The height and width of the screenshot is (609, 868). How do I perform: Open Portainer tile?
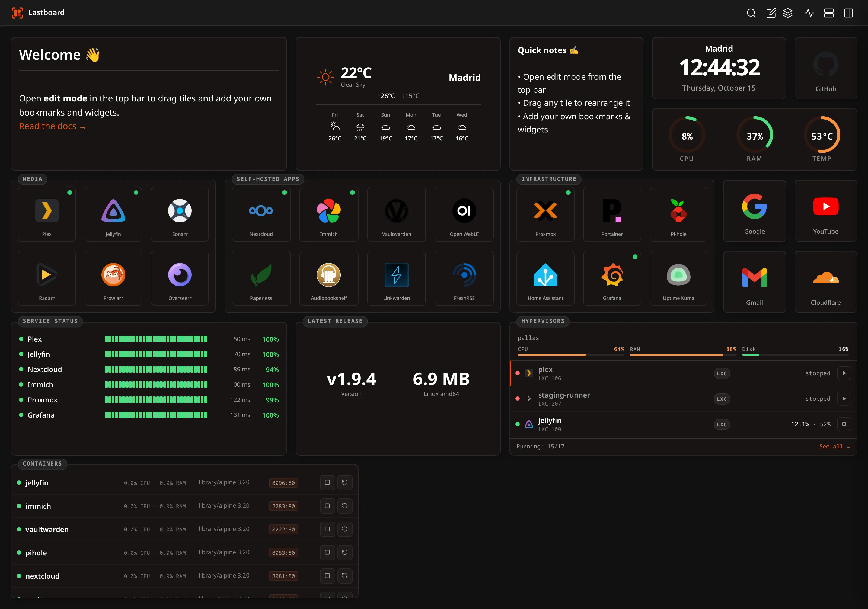612,214
